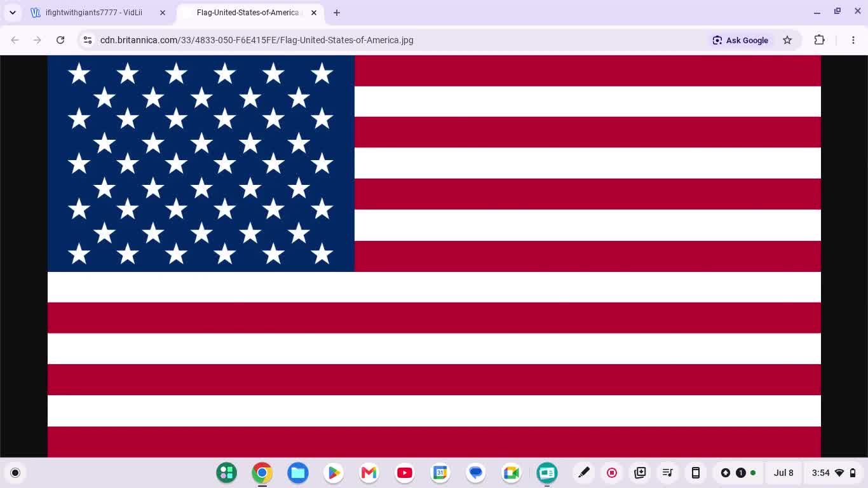Bookmark this page with star icon

pos(787,40)
